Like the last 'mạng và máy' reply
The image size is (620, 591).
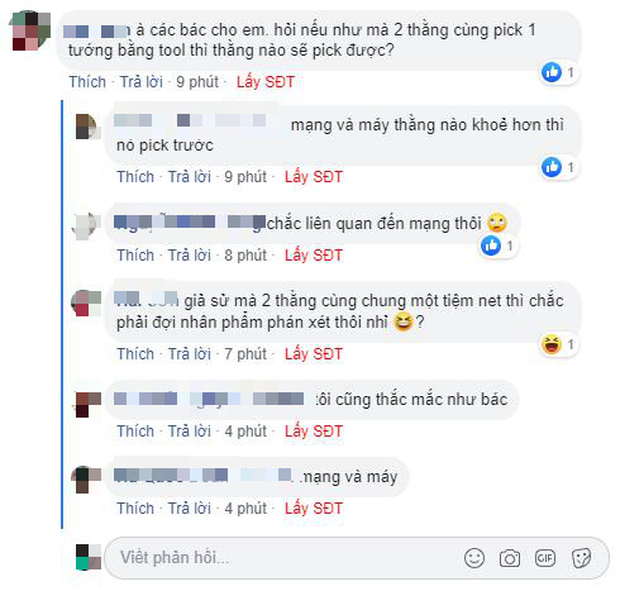[x=135, y=508]
